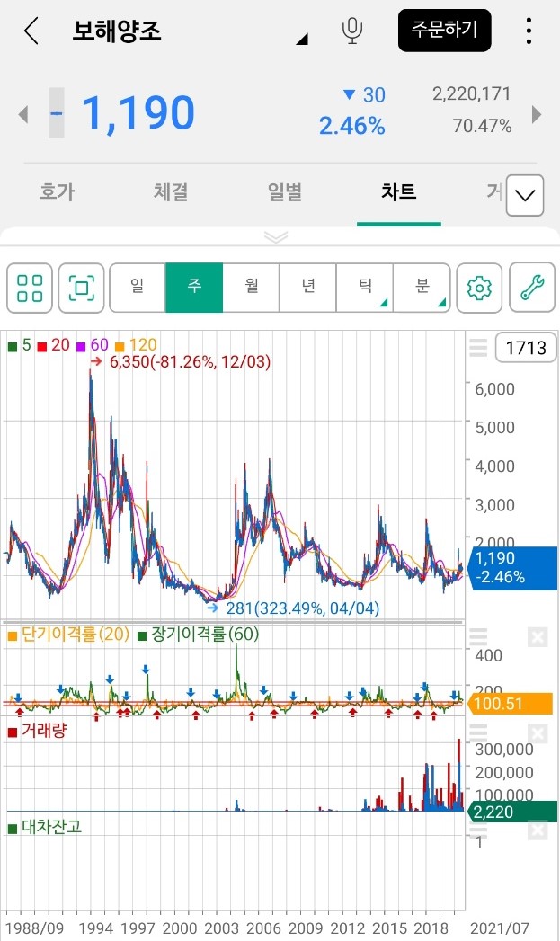Screen dimensions: 560x941
Task: Tap the blue 1,190 current price tag on the axis
Action: tap(513, 568)
